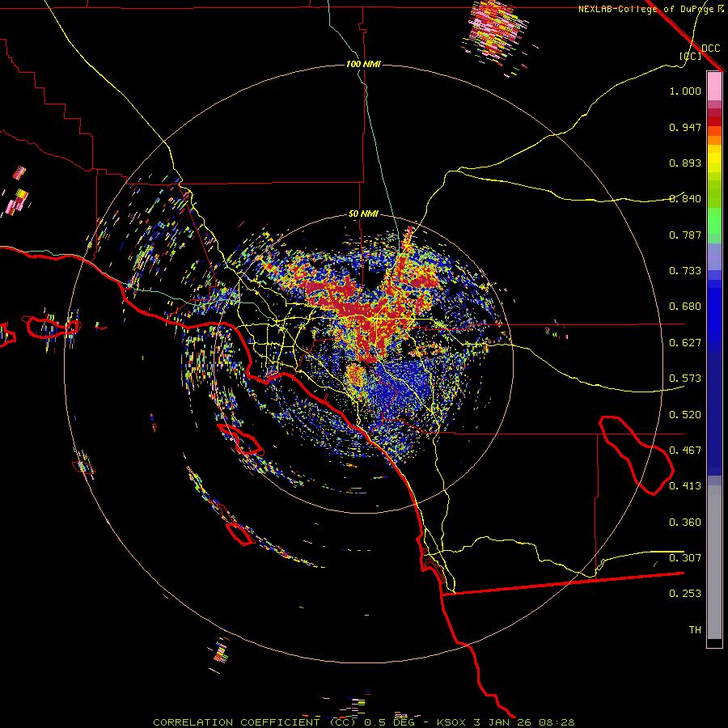Select the 0.413 scale value
This screenshot has width=728, height=728.
(x=685, y=486)
